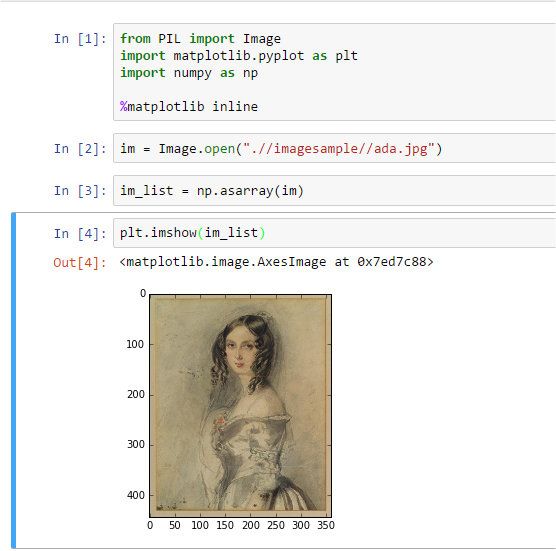This screenshot has width=556, height=551.
Task: Click the 'import numpy as np' line
Action: [189, 73]
